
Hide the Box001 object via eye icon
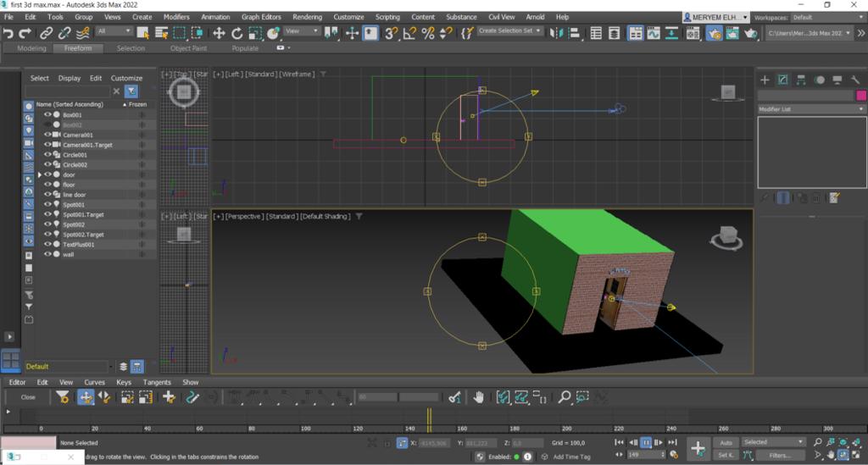(x=47, y=114)
